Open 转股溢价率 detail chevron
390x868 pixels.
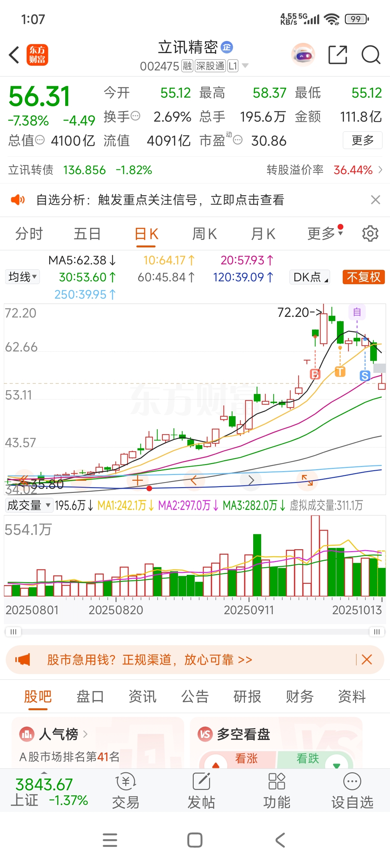pyautogui.click(x=381, y=170)
